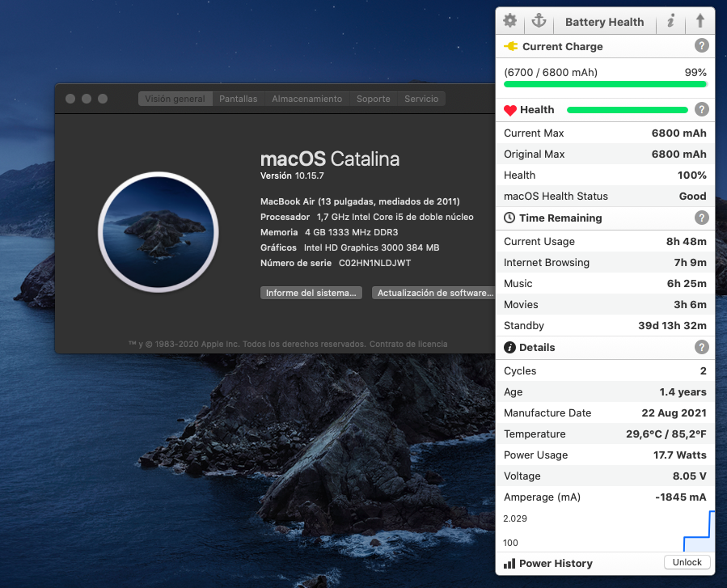Image resolution: width=727 pixels, height=588 pixels.
Task: Open the info icon in Battery Health header
Action: coord(670,21)
